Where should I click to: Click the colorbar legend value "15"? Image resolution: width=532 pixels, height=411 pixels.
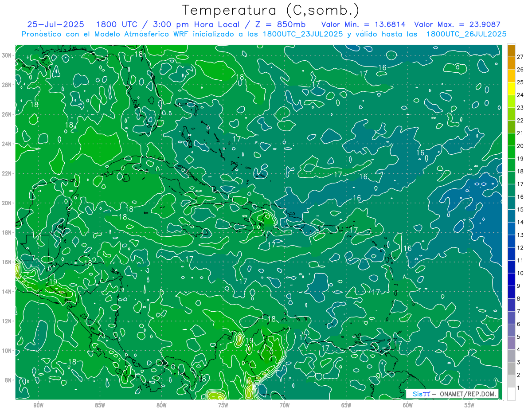click(x=520, y=210)
